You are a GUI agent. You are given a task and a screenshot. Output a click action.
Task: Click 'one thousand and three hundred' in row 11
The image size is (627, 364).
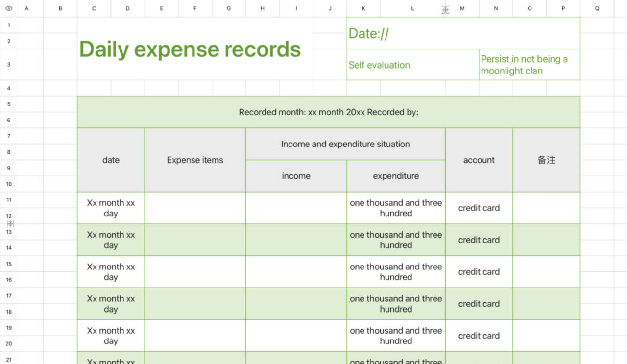point(396,208)
